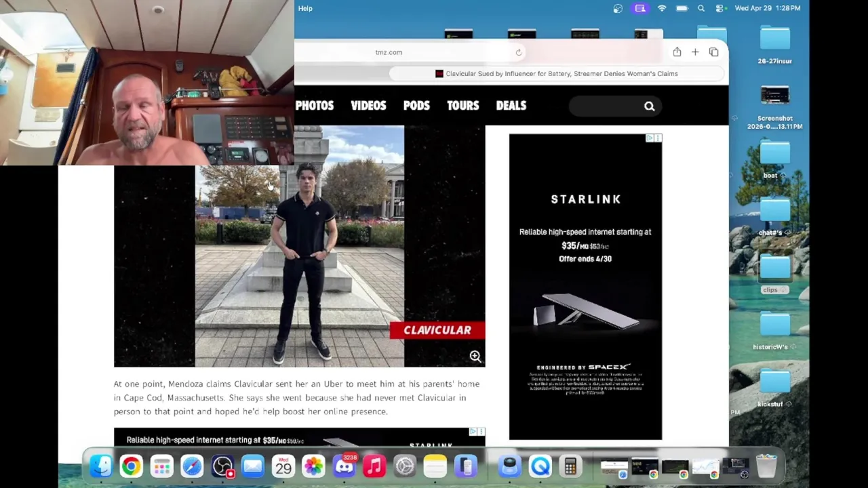Open VIDEOS section in TMZ nav
Screen dimensions: 868x488
(368, 106)
